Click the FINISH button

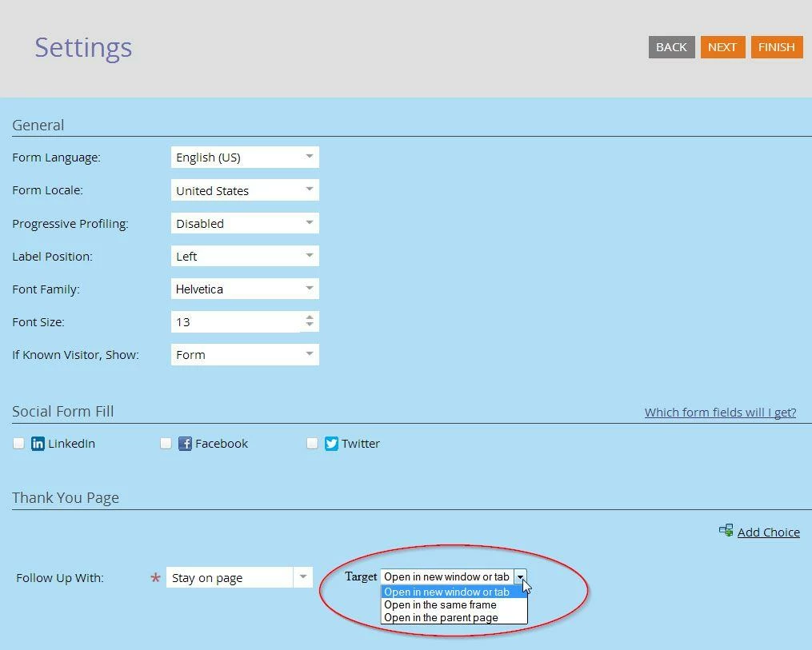777,47
